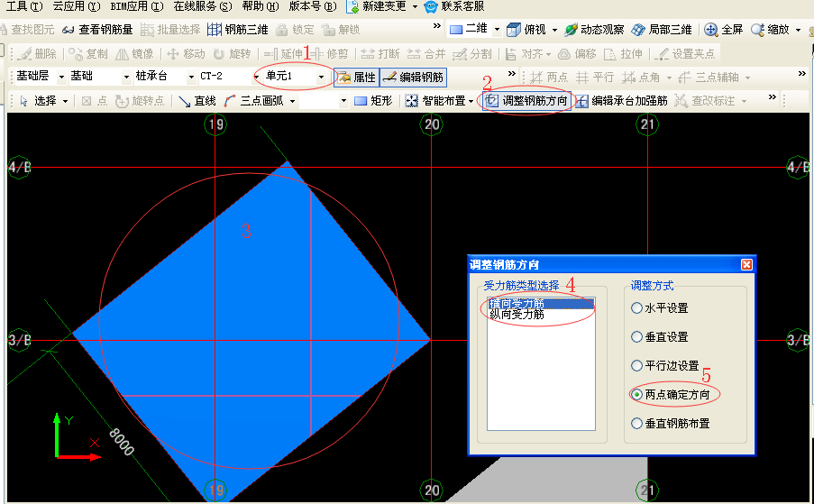Click the 解锁 unlock icon

point(327,30)
